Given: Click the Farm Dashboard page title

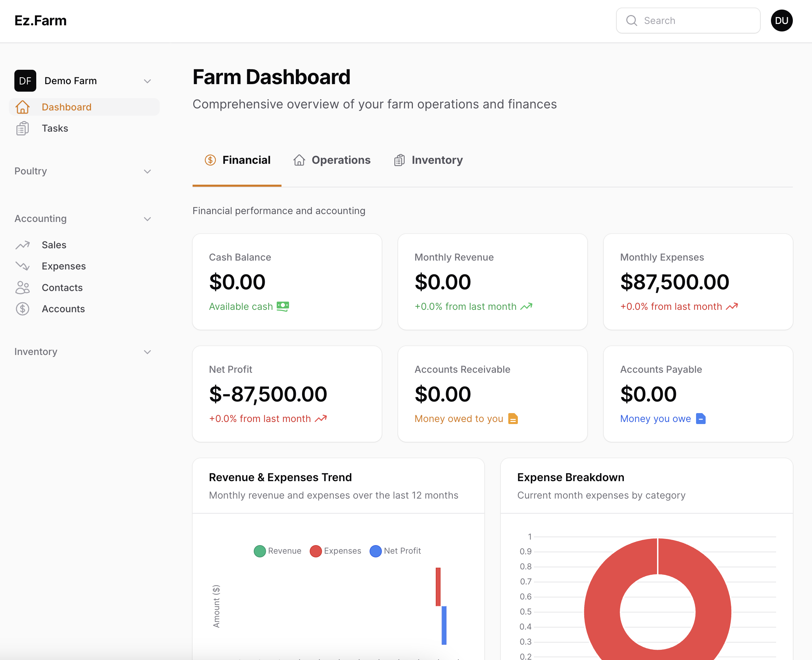Looking at the screenshot, I should point(271,77).
